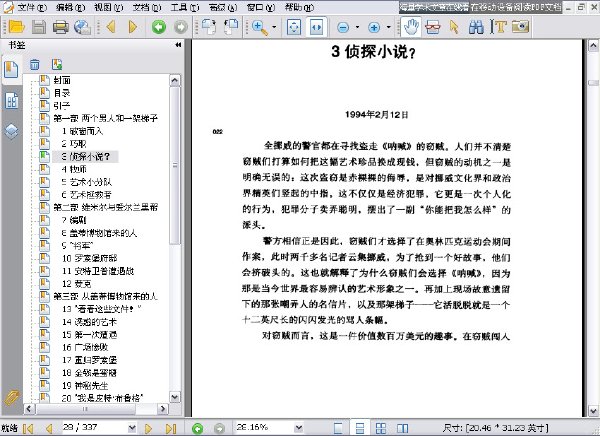
Task: Select the 目录 bookmark
Action: 62,93
